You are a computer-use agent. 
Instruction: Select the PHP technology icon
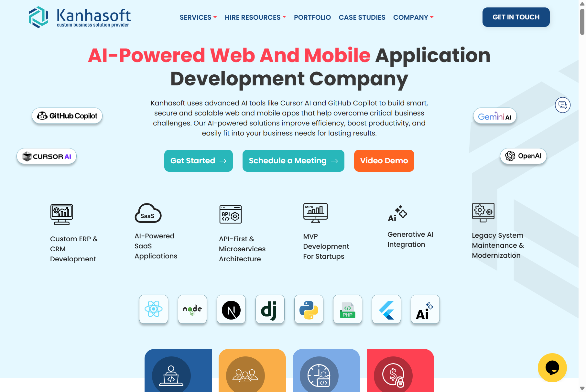click(348, 309)
